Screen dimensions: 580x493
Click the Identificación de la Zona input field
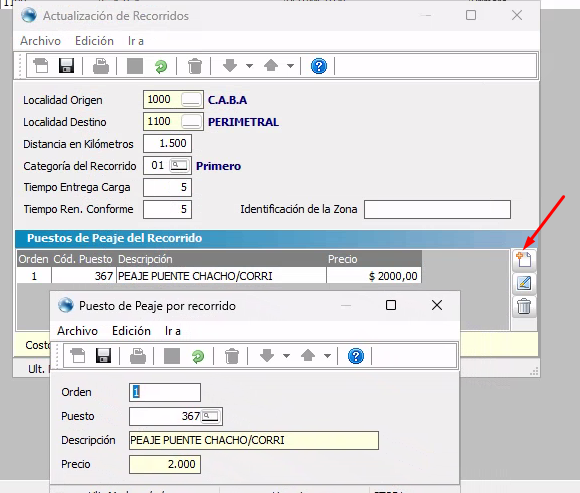tap(437, 209)
